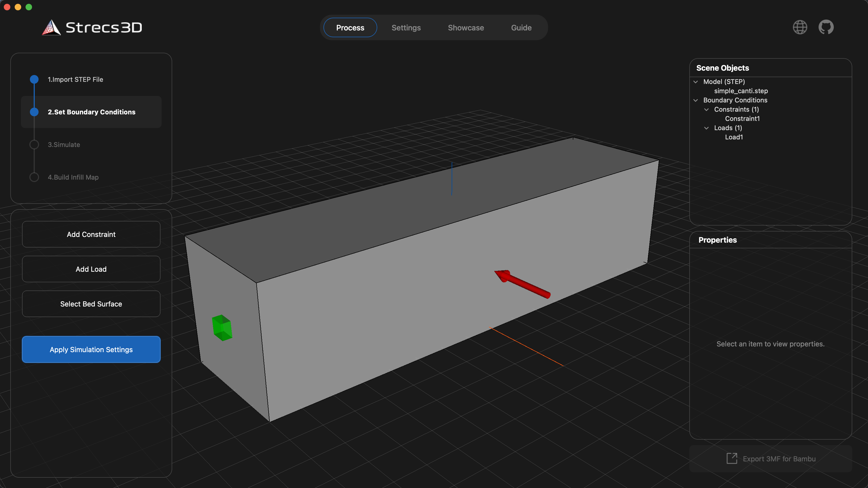Click the Strecs3D logo icon

point(51,28)
